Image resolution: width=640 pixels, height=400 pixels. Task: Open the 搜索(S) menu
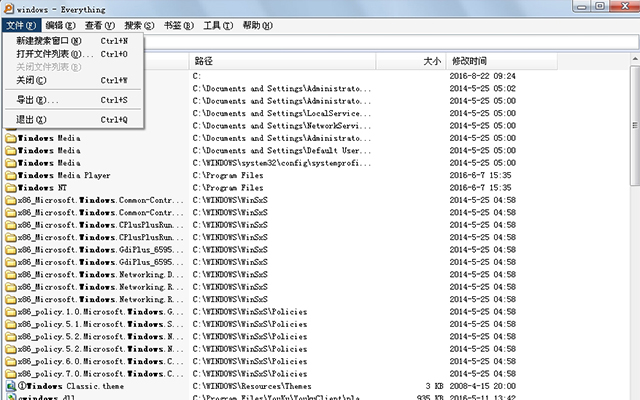pyautogui.click(x=139, y=25)
